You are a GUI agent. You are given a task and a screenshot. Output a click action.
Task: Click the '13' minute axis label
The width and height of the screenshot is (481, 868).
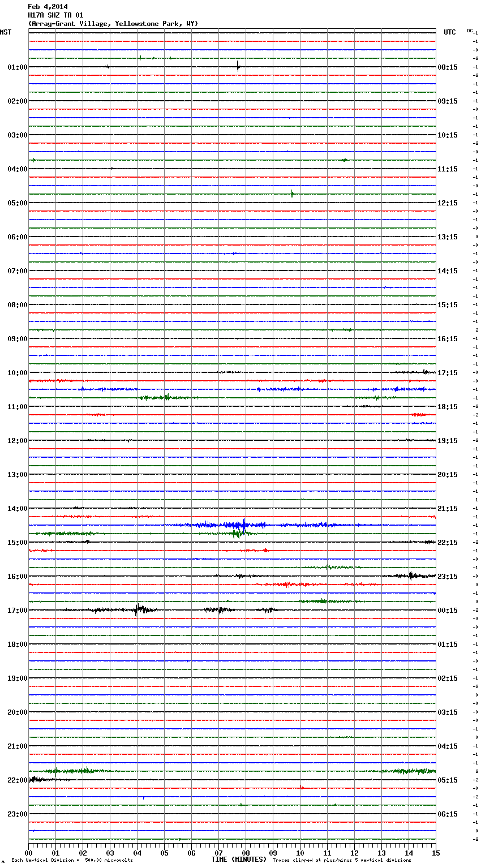(x=381, y=853)
